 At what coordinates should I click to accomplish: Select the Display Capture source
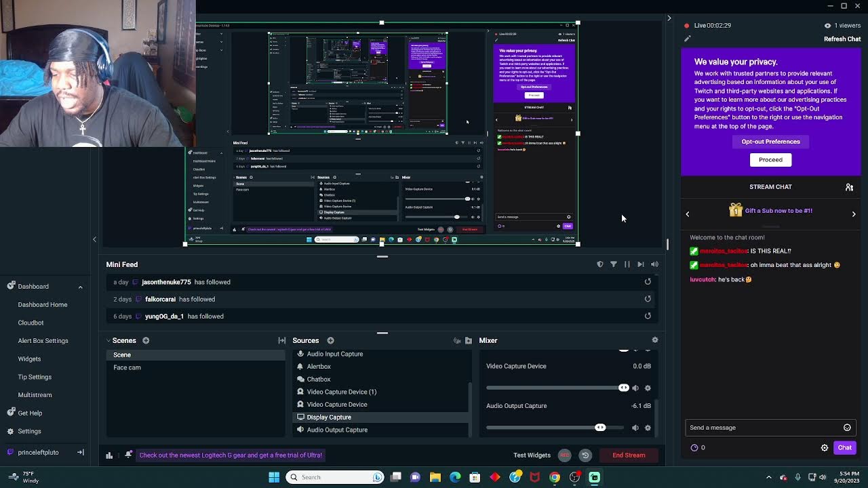coord(380,418)
